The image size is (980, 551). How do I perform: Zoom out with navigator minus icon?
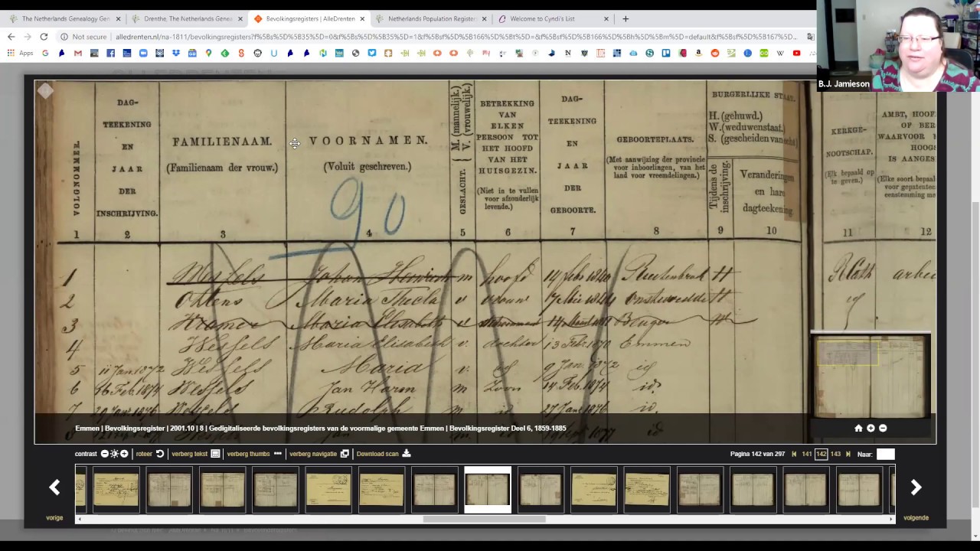point(883,429)
